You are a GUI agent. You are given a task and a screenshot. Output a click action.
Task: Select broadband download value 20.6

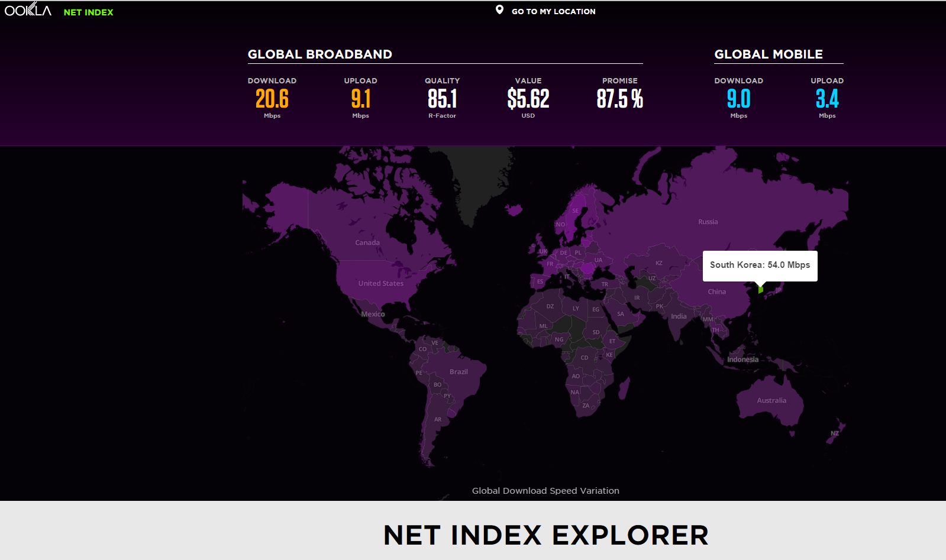272,99
